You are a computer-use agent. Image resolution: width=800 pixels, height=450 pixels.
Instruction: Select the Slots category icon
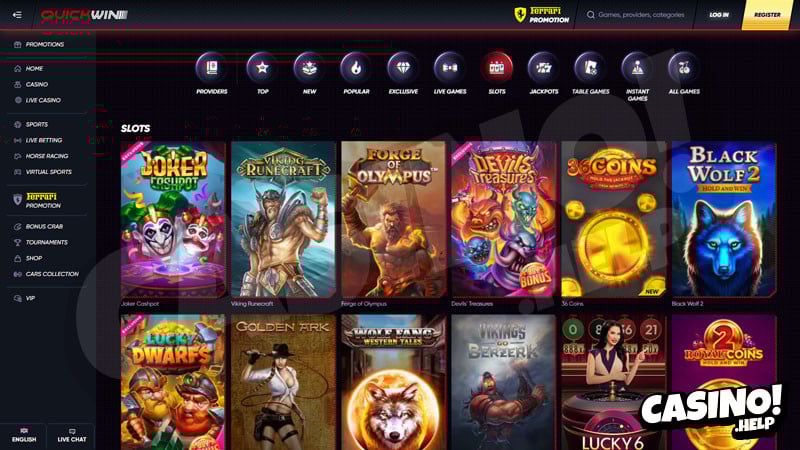pyautogui.click(x=497, y=68)
